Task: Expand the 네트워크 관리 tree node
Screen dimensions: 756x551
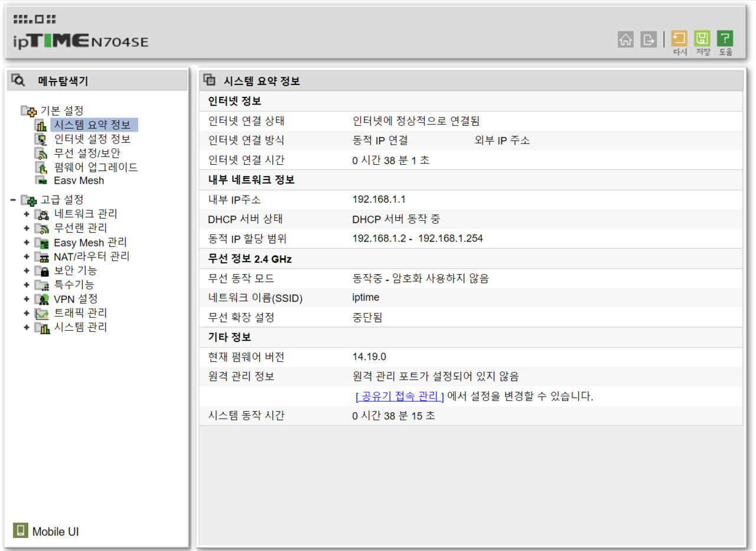Action: (x=27, y=214)
